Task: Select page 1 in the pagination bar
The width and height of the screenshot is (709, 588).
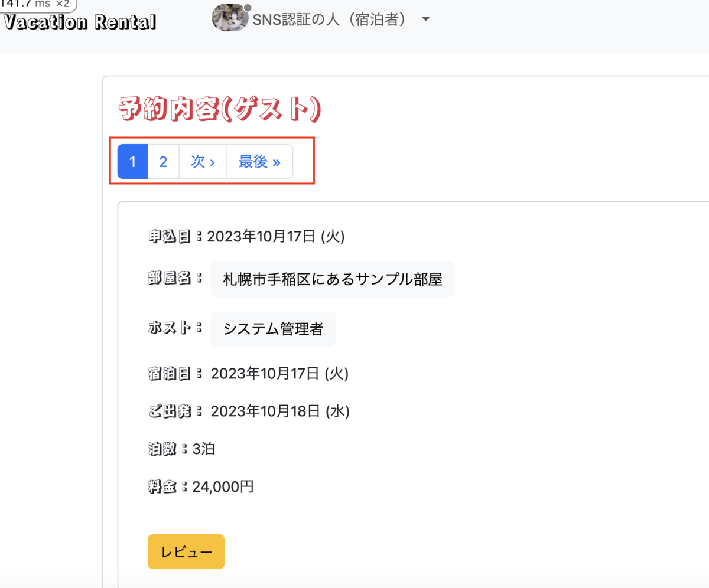Action: tap(132, 161)
